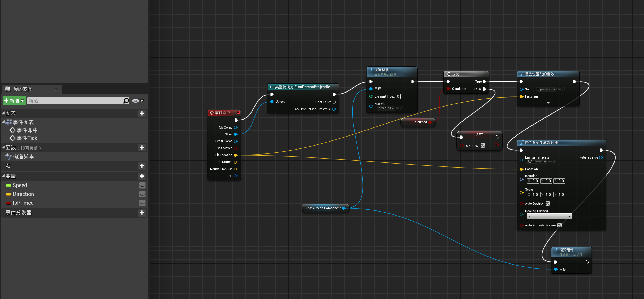Toggle Speed variable editable eye icon

(142, 185)
